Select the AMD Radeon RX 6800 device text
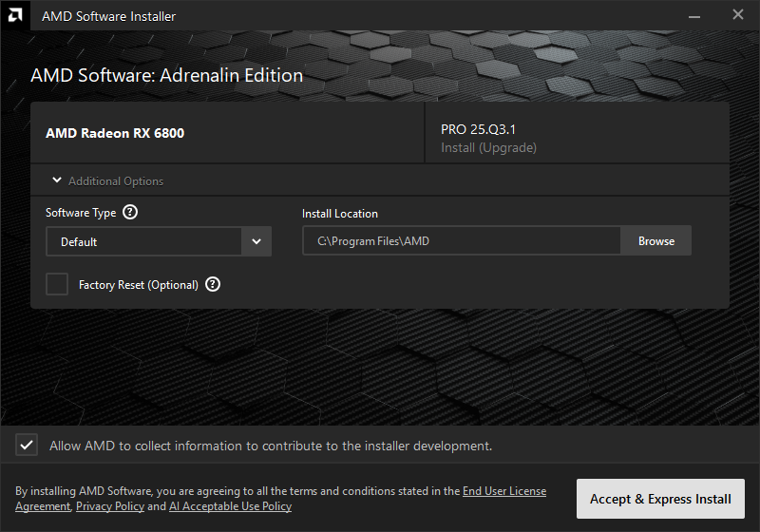Viewport: 760px width, 532px height. [115, 133]
